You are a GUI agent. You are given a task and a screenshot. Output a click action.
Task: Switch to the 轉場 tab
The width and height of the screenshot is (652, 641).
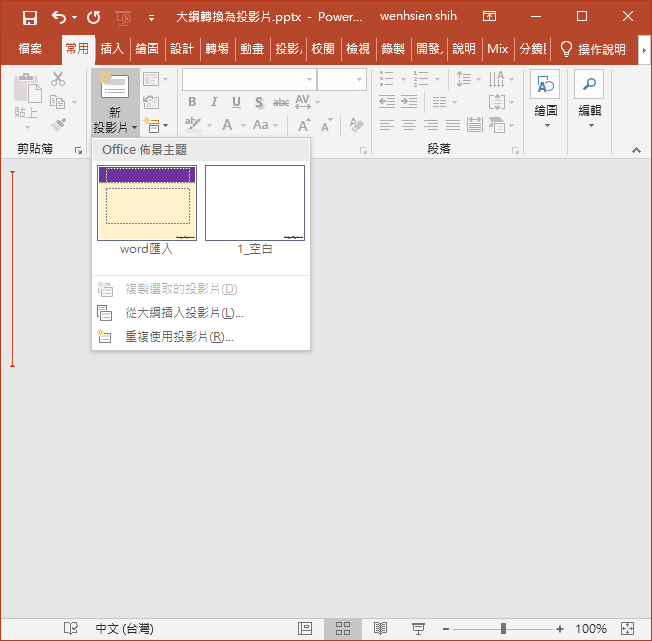point(217,49)
